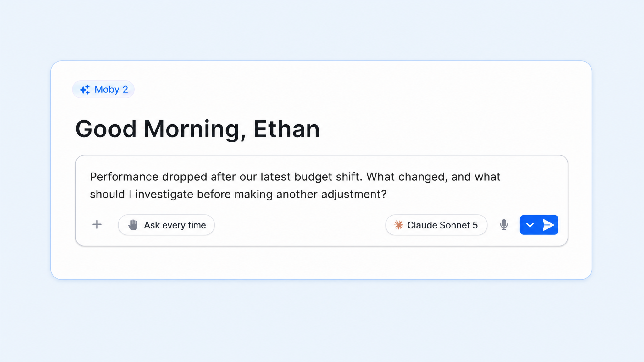Expand send options with white chevron

[x=530, y=225]
